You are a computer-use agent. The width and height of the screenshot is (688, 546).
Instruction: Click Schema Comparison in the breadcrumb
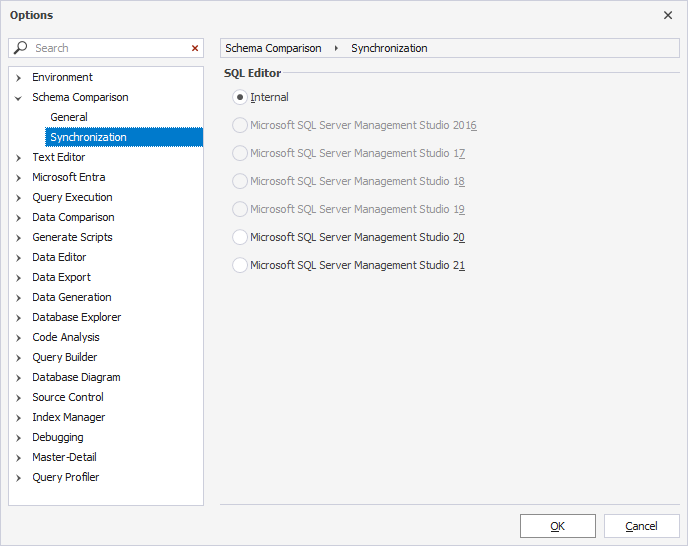coord(273,48)
